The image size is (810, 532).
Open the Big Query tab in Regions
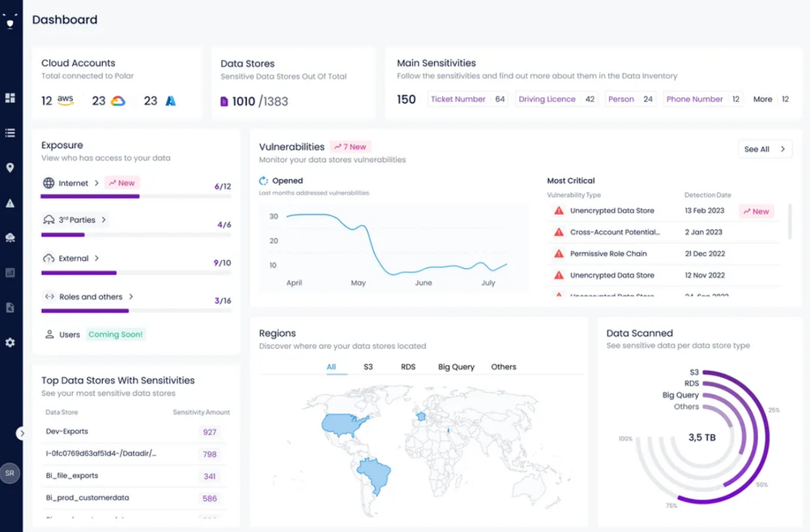pyautogui.click(x=456, y=367)
